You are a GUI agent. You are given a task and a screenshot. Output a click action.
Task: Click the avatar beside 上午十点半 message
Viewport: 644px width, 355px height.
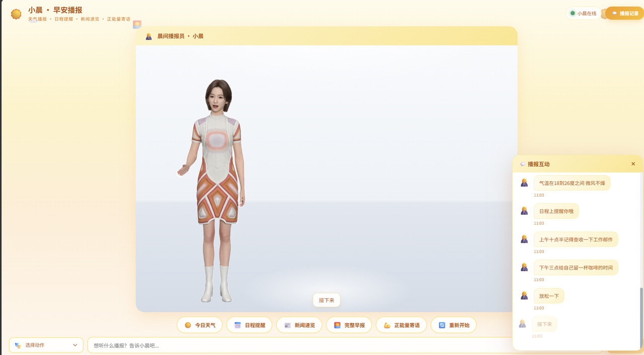[x=524, y=239]
